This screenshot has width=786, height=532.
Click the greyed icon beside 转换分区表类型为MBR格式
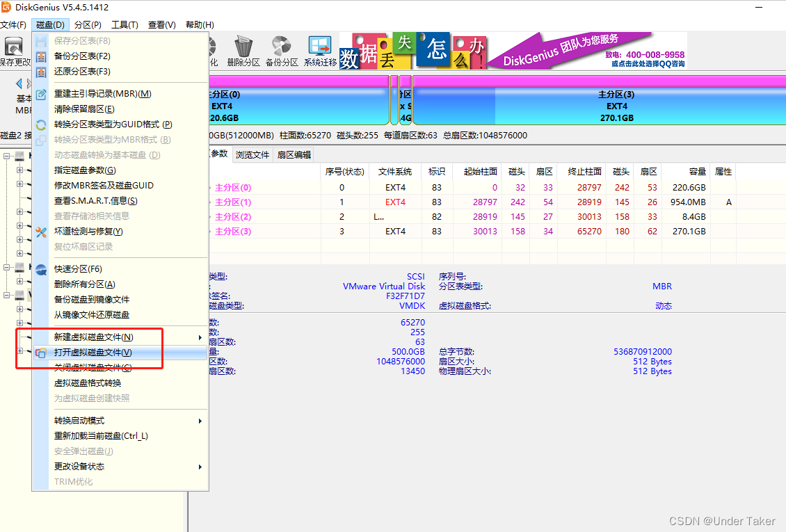coord(41,140)
